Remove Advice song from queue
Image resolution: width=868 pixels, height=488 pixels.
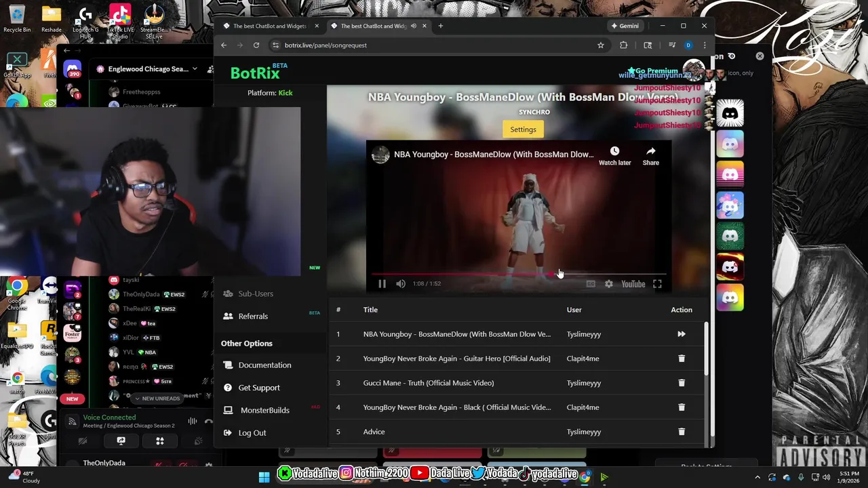point(682,432)
